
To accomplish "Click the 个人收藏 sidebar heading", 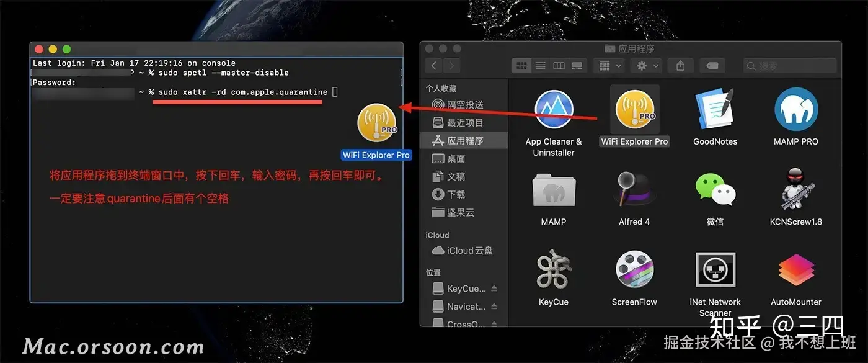I will pyautogui.click(x=441, y=89).
